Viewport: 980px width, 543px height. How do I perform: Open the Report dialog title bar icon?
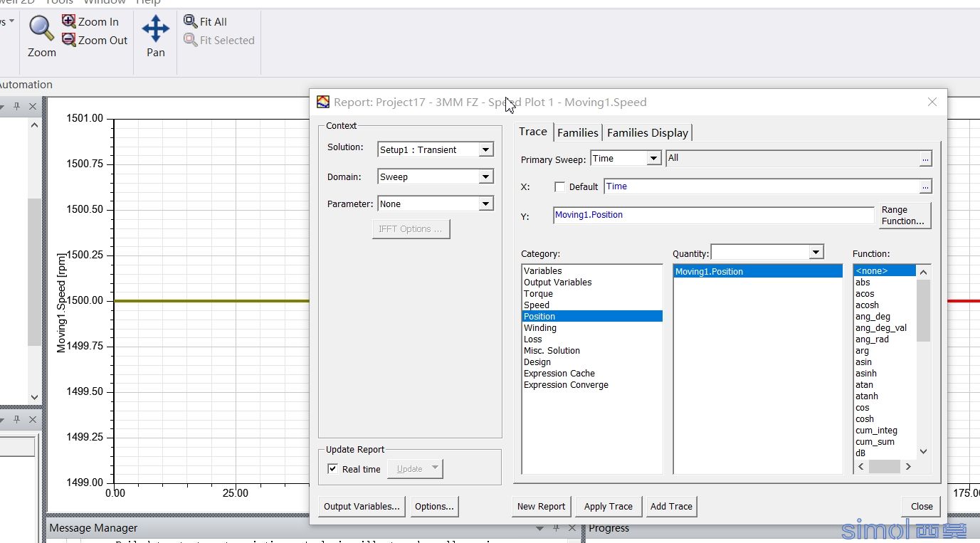[323, 102]
